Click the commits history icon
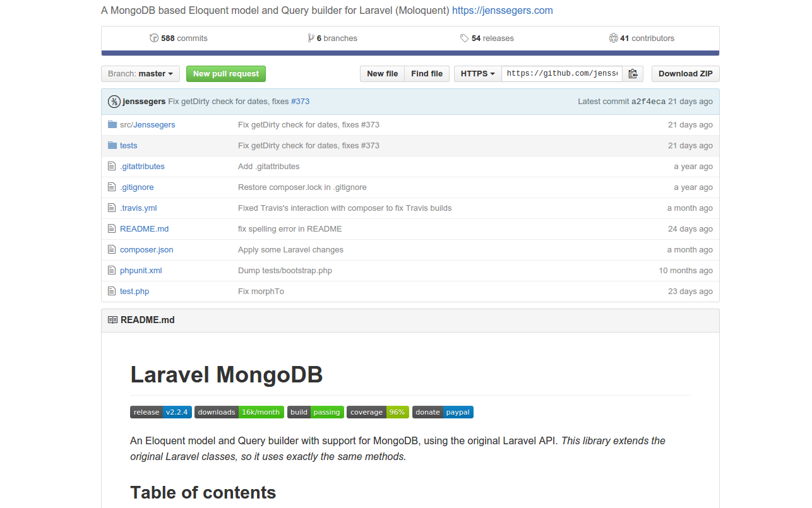This screenshot has width=812, height=508. [x=154, y=38]
